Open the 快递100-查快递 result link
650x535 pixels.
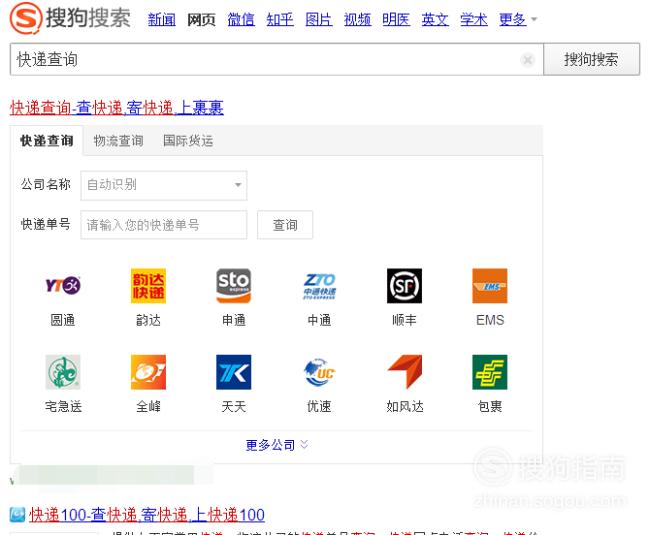[147, 515]
